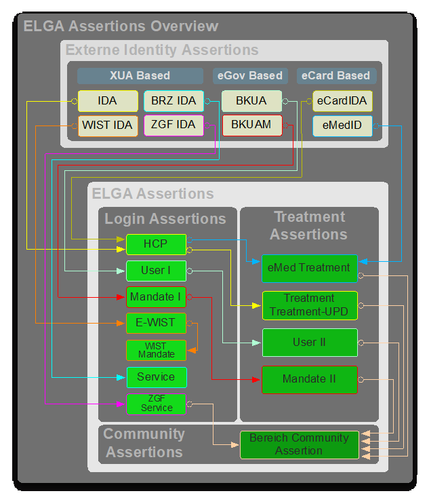
Task: Select the green HCP login assertion
Action: pyautogui.click(x=156, y=244)
